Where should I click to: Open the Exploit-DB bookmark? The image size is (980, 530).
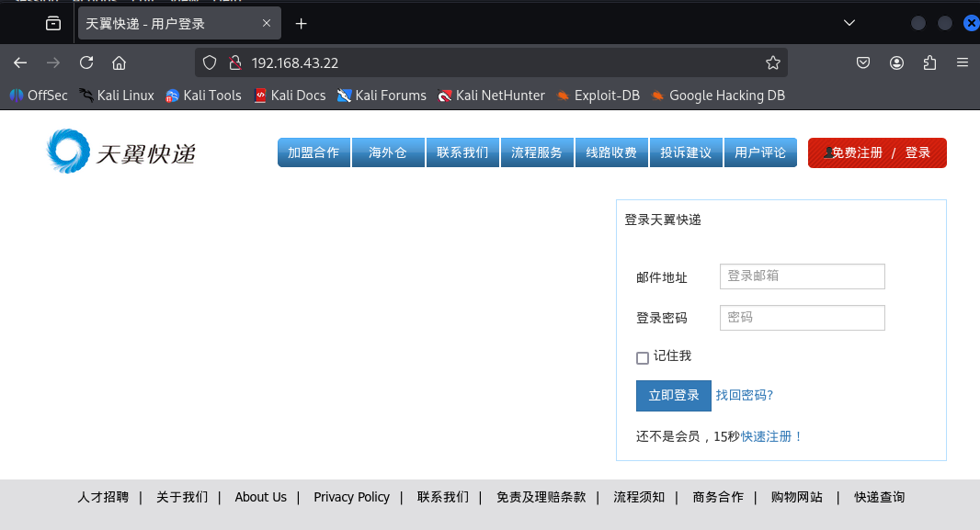pos(598,96)
